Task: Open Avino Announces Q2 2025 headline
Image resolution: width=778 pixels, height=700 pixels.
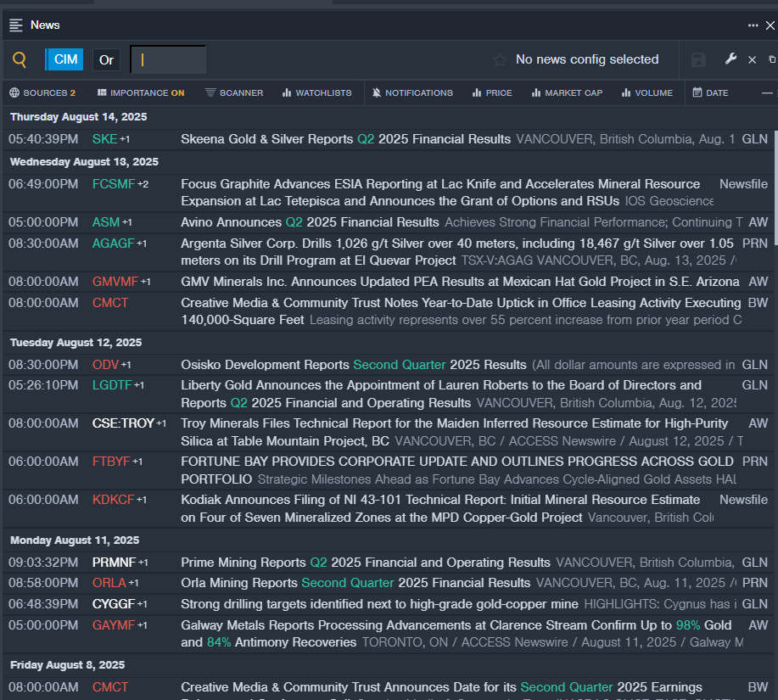Action: tap(311, 222)
